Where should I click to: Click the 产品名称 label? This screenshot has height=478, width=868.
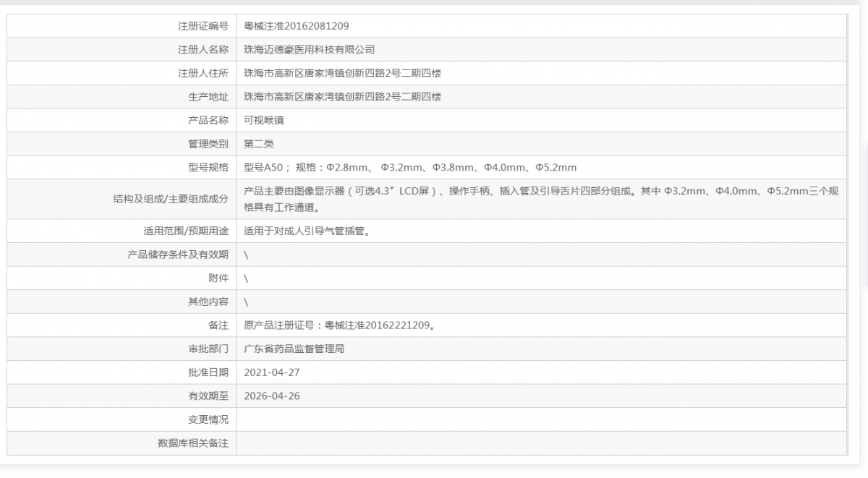(x=208, y=121)
